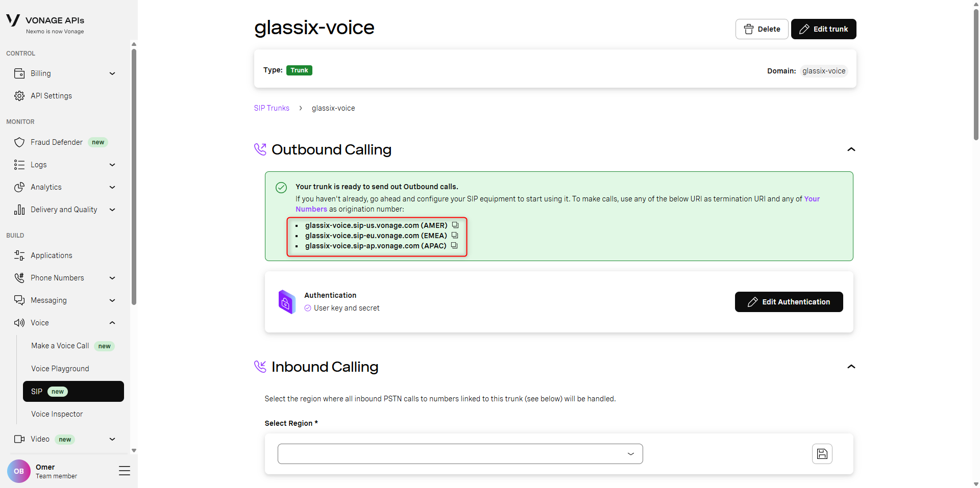Click the API Settings gear icon

point(19,96)
